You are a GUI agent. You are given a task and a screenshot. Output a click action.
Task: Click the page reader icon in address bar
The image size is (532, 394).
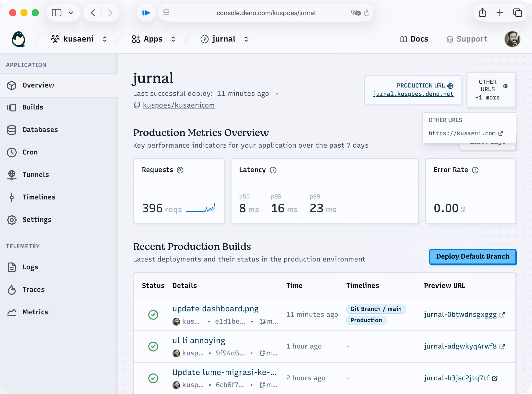coord(166,13)
